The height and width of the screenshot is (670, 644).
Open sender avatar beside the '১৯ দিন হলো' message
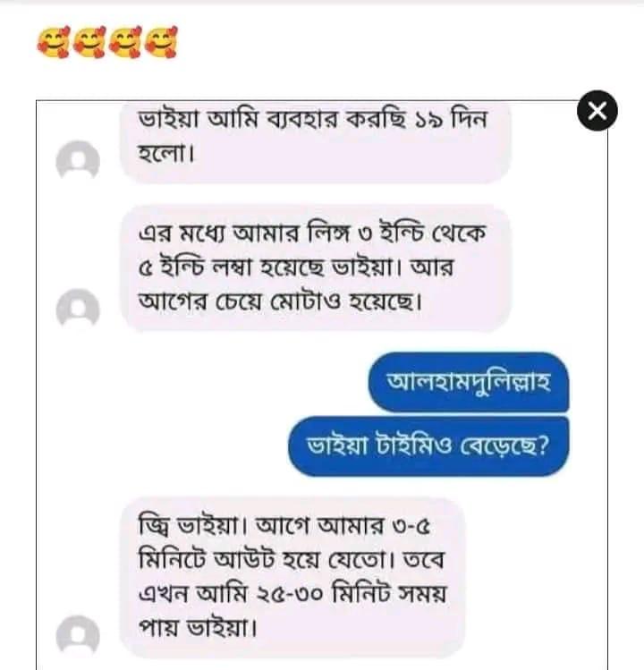tap(78, 160)
